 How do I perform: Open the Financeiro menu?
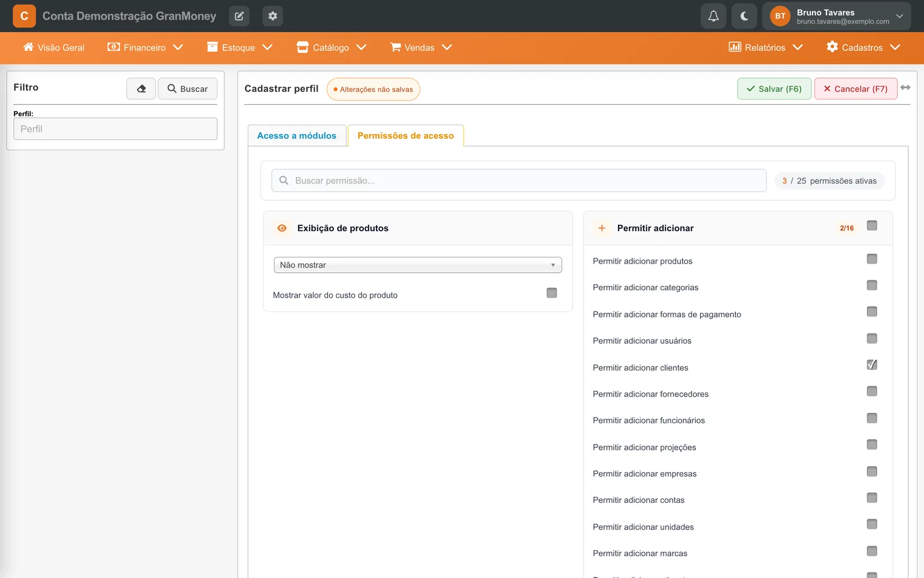pyautogui.click(x=145, y=47)
